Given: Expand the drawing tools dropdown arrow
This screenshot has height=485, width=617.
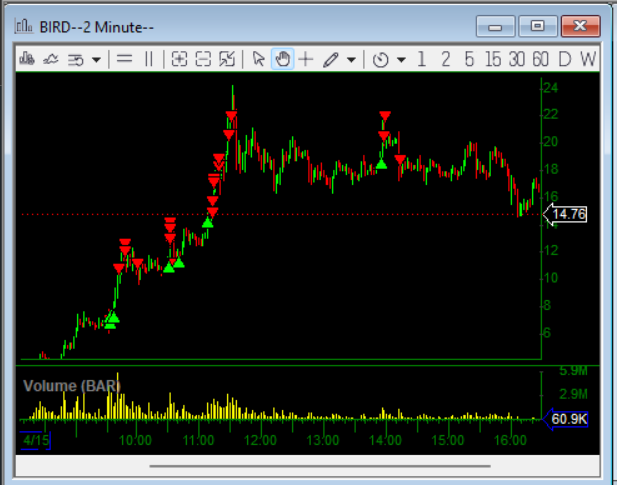Looking at the screenshot, I should pos(351,60).
